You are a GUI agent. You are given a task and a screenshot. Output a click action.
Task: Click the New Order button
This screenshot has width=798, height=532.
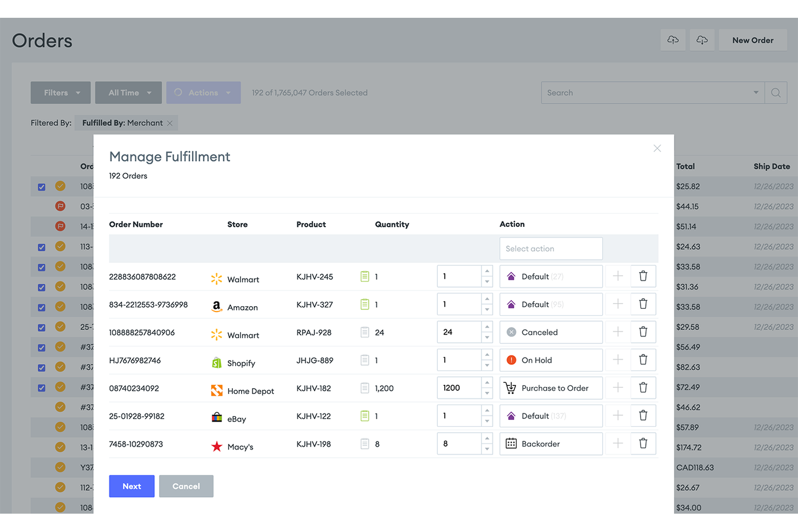[x=753, y=39]
